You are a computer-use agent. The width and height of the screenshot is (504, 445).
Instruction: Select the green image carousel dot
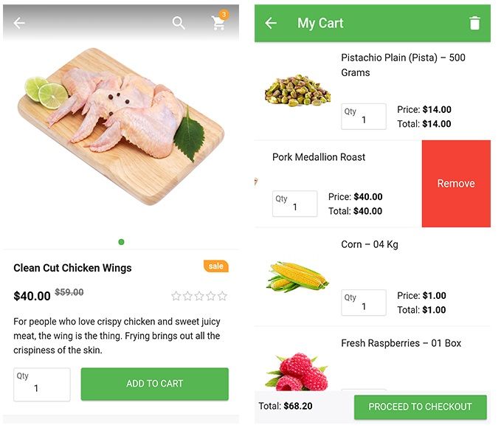(121, 242)
